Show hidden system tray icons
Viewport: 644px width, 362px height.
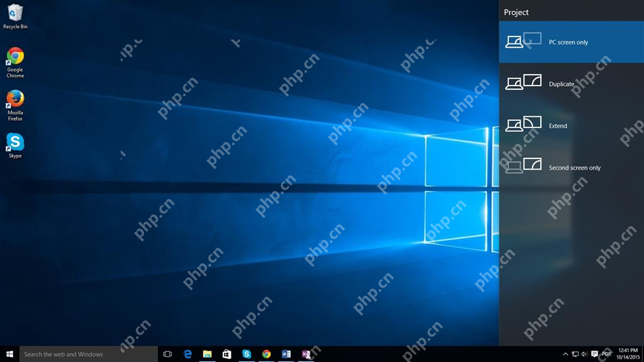[x=565, y=354]
